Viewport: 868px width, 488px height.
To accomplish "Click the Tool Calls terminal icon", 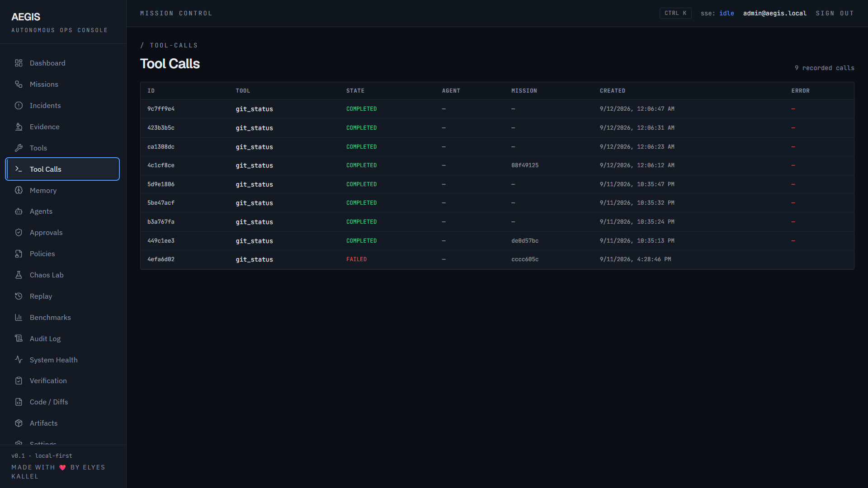I will 19,169.
